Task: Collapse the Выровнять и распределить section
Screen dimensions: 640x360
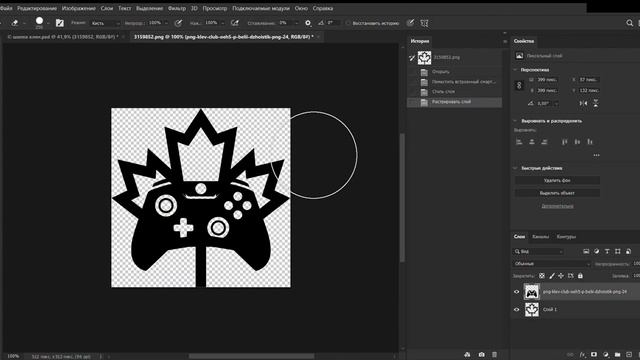Action: [515, 121]
